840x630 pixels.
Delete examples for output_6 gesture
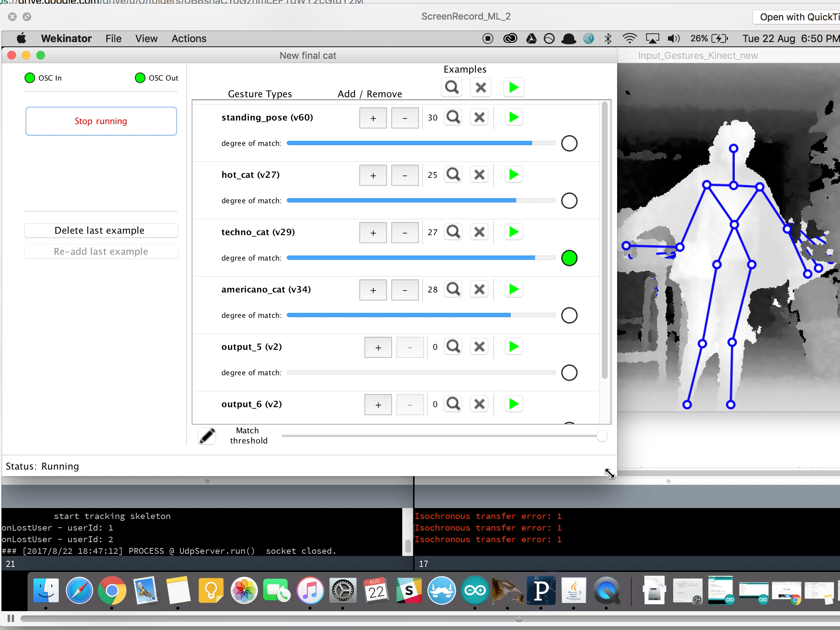coord(479,404)
